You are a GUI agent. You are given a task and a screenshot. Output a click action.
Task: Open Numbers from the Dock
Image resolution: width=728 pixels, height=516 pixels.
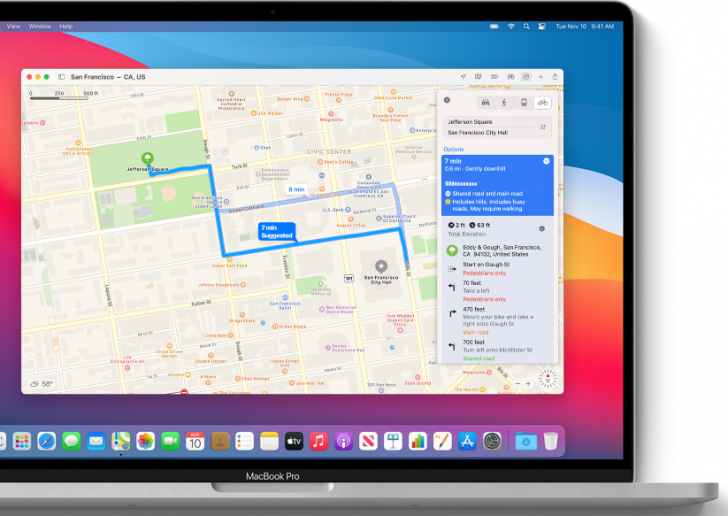tap(418, 441)
